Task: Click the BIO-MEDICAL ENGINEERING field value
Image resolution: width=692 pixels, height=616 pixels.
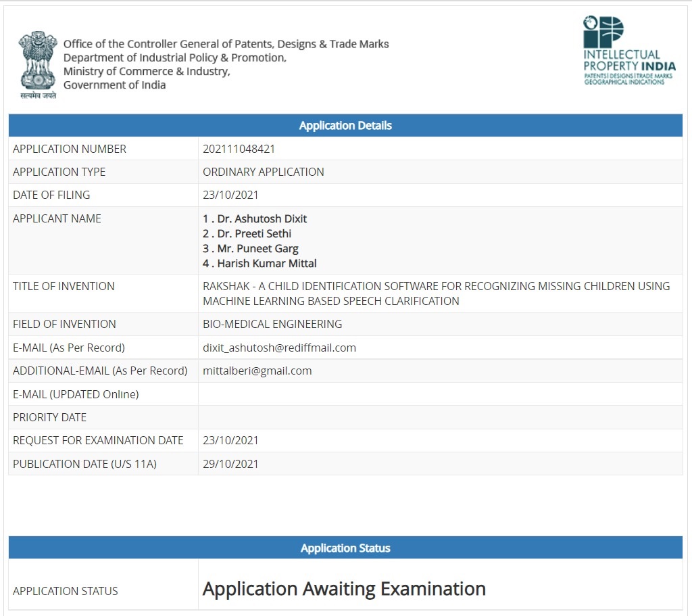Action: (x=272, y=324)
